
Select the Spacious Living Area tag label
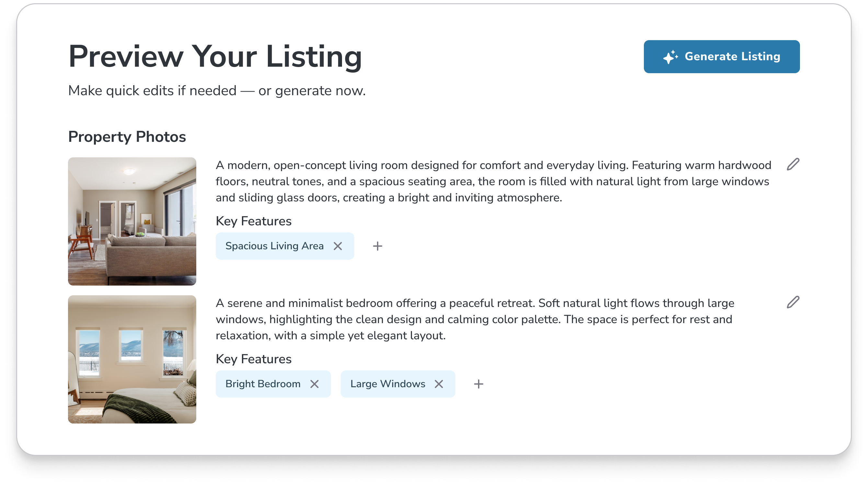pyautogui.click(x=274, y=246)
